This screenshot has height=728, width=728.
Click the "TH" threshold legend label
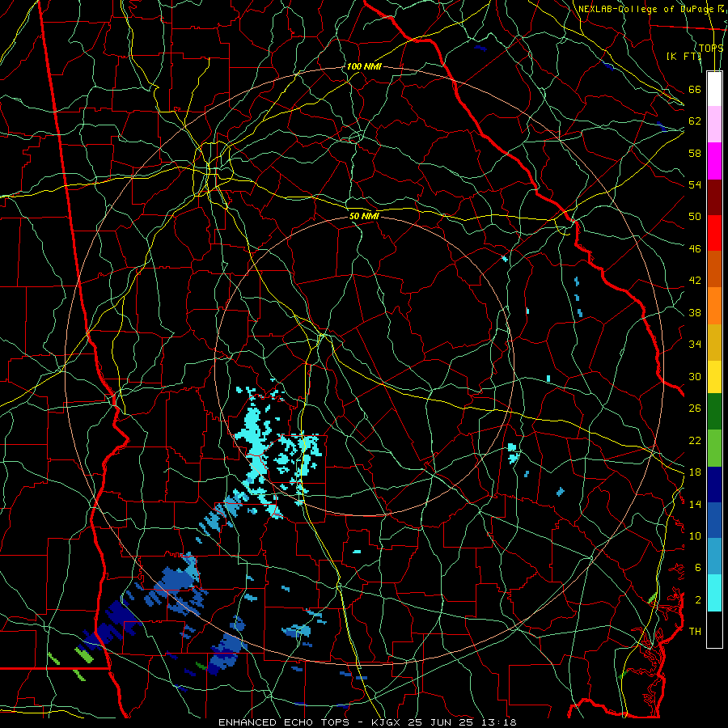click(695, 632)
